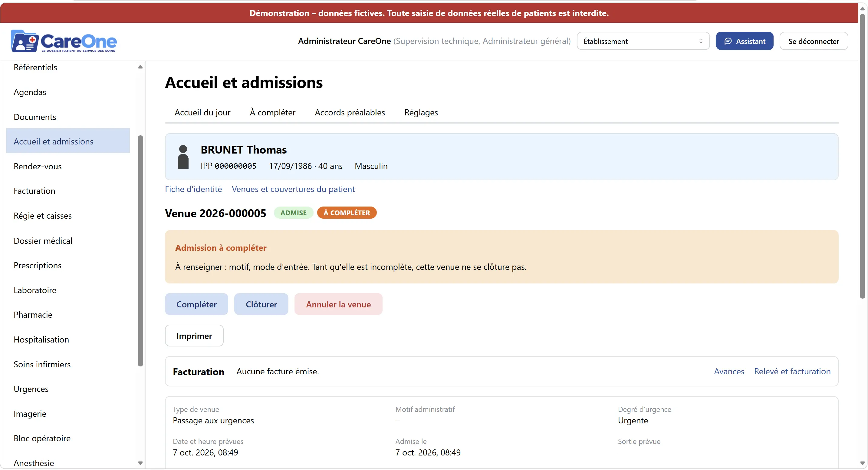Click the À COMPLÉTER status badge
868x470 pixels.
click(347, 213)
